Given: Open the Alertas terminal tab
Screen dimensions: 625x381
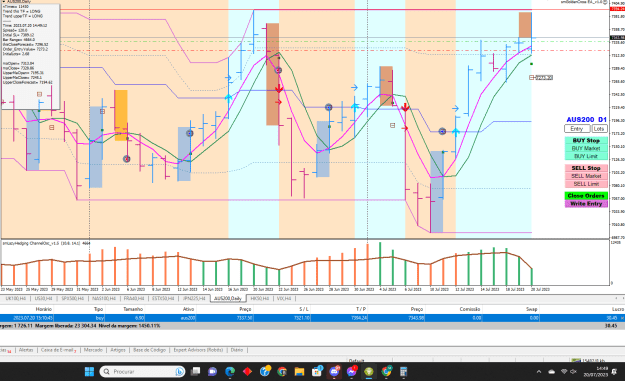Looking at the screenshot, I should click(x=26, y=350).
